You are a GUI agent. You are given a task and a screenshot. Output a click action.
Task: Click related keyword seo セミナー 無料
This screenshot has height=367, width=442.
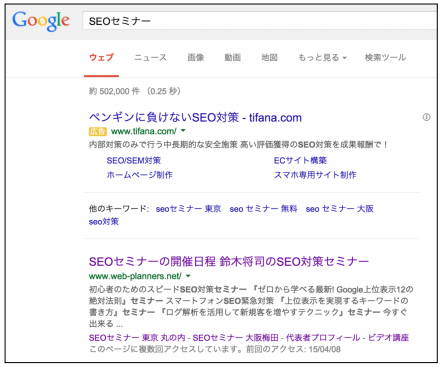(263, 209)
